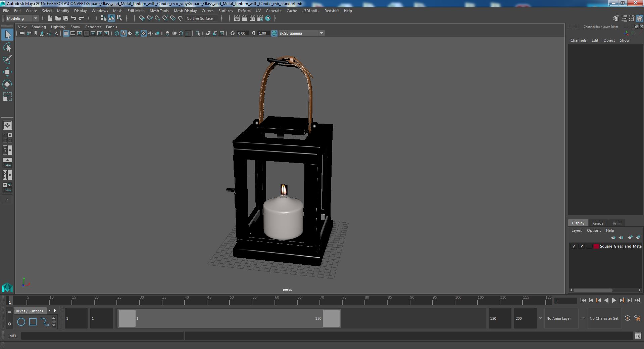Activate the Lasso select tool
644x349 pixels.
[7, 47]
